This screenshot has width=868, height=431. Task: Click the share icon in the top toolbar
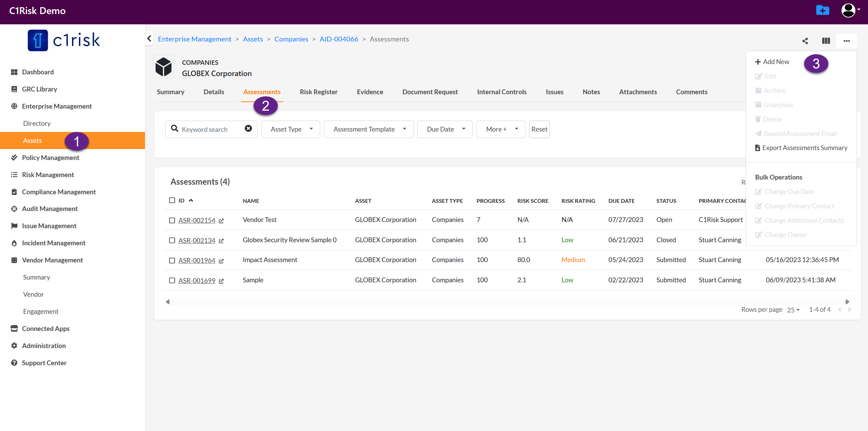click(805, 41)
